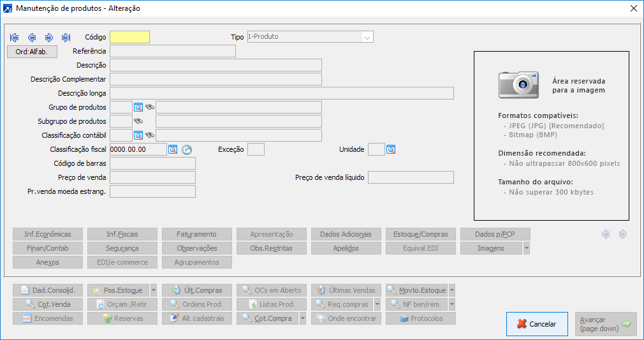Expand Imagens button dropdown arrow
Image resolution: width=644 pixels, height=340 pixels.
coord(527,248)
